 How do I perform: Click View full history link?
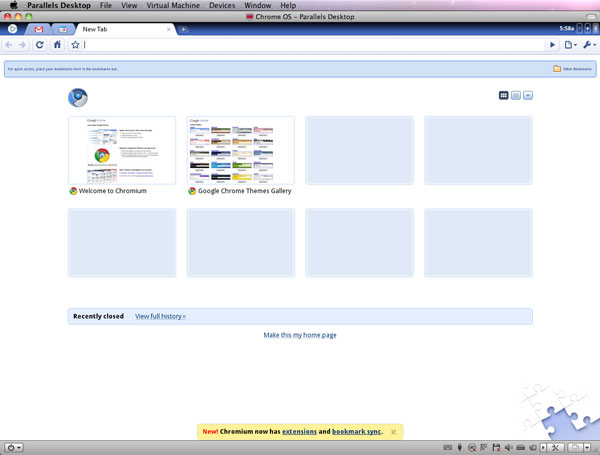(160, 316)
